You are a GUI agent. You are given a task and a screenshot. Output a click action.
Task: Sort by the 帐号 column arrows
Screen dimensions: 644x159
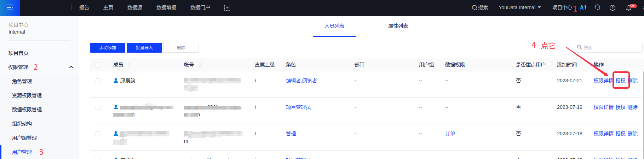(200, 65)
